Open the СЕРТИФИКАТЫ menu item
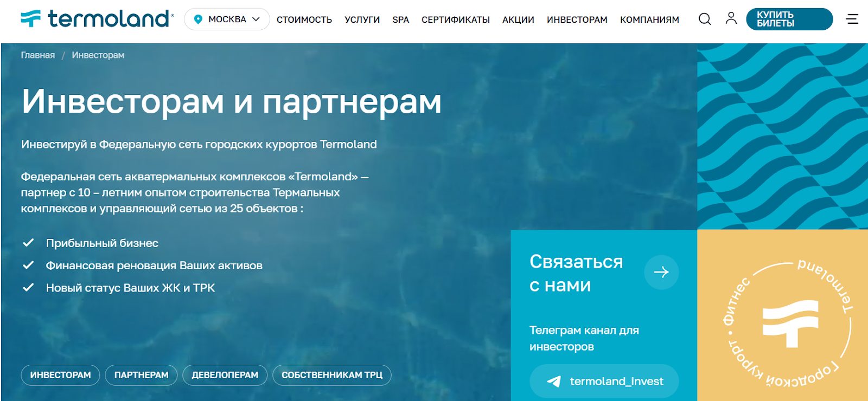This screenshot has width=868, height=401. tap(456, 20)
